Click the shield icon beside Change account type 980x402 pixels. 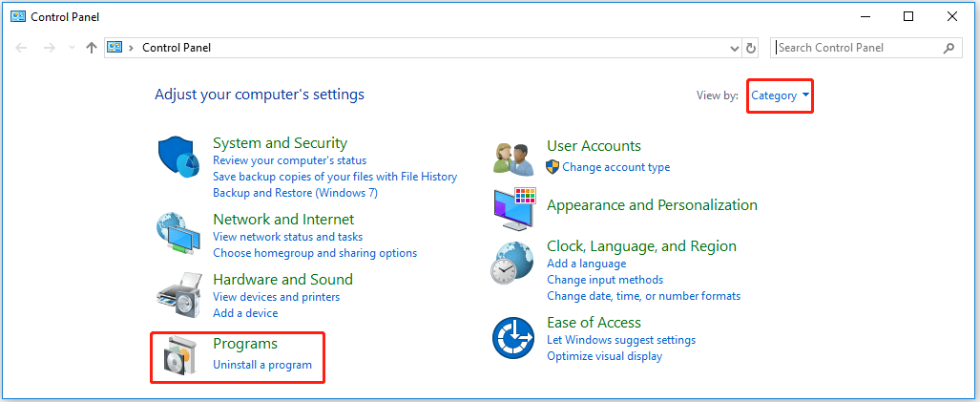553,167
